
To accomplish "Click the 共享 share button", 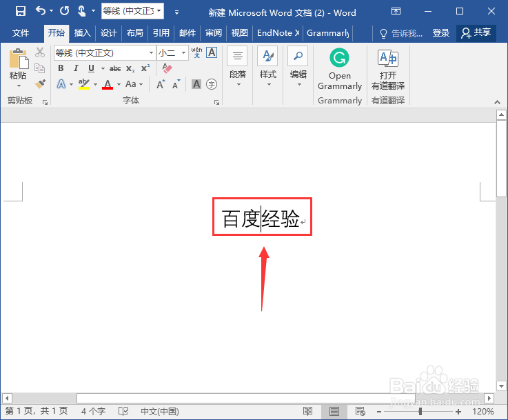I will (x=476, y=33).
